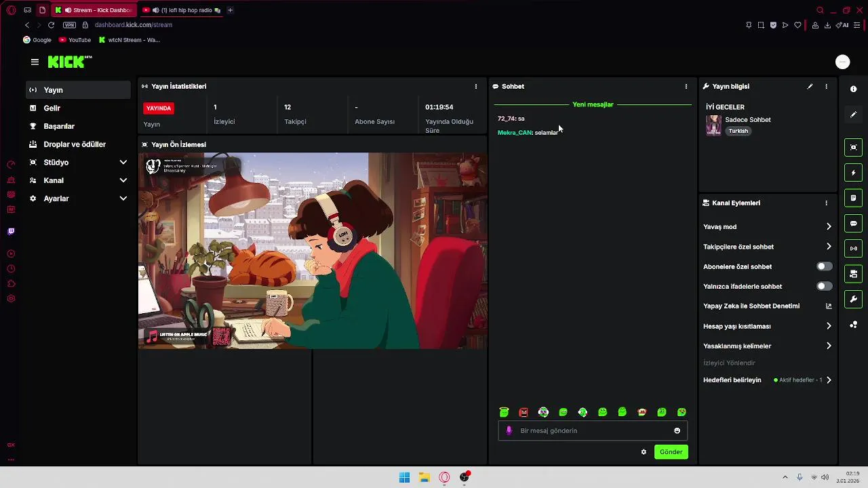Edit stream info with pencil icon in Yayın bilgisi
Image resolution: width=868 pixels, height=488 pixels.
[810, 87]
